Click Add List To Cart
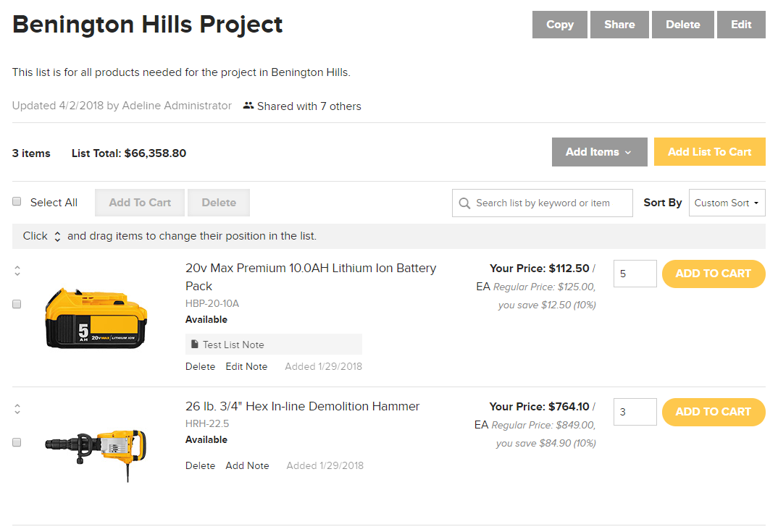 pyautogui.click(x=709, y=152)
